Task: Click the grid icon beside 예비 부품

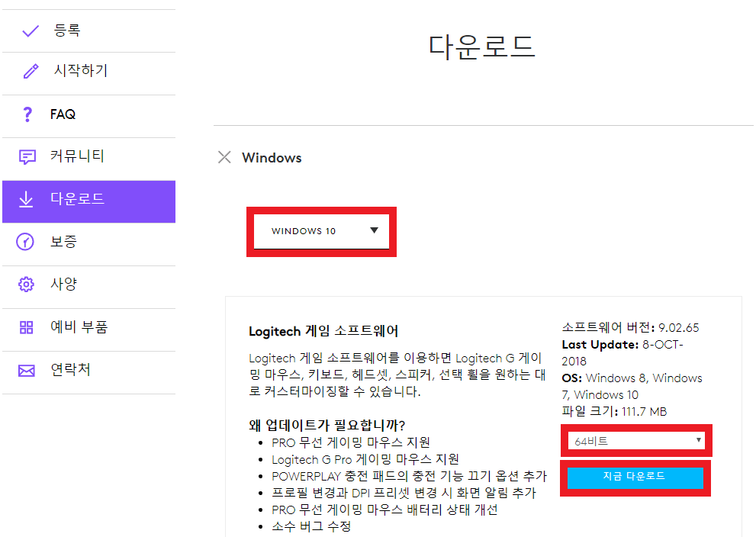Action: [26, 327]
